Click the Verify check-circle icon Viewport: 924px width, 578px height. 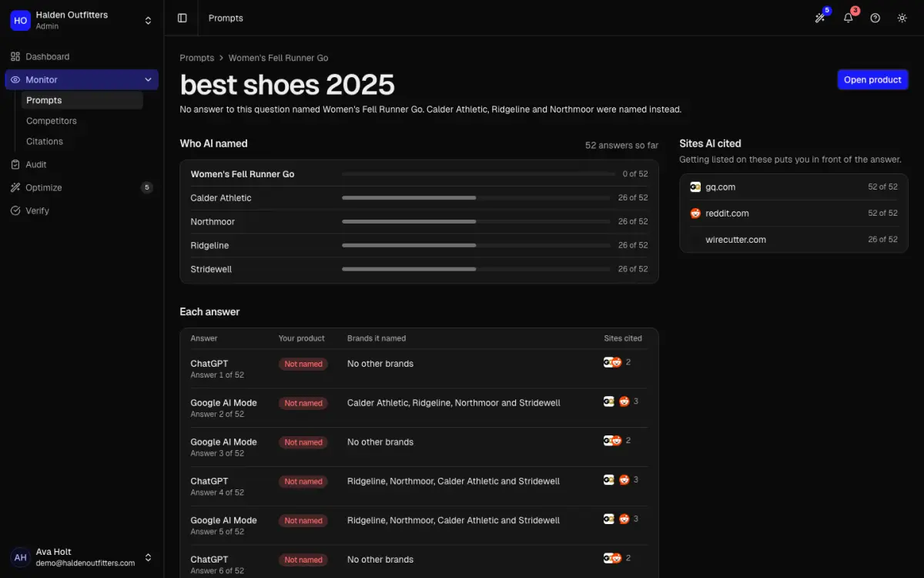coord(15,210)
